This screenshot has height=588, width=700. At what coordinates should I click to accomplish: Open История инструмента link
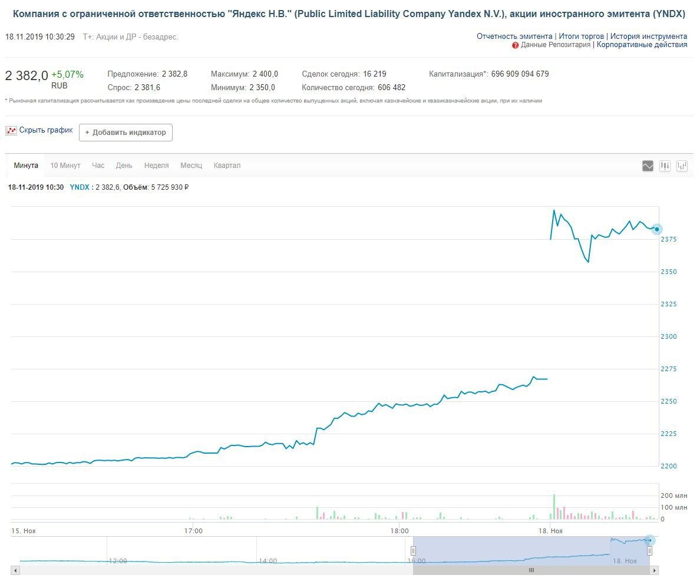pyautogui.click(x=649, y=36)
